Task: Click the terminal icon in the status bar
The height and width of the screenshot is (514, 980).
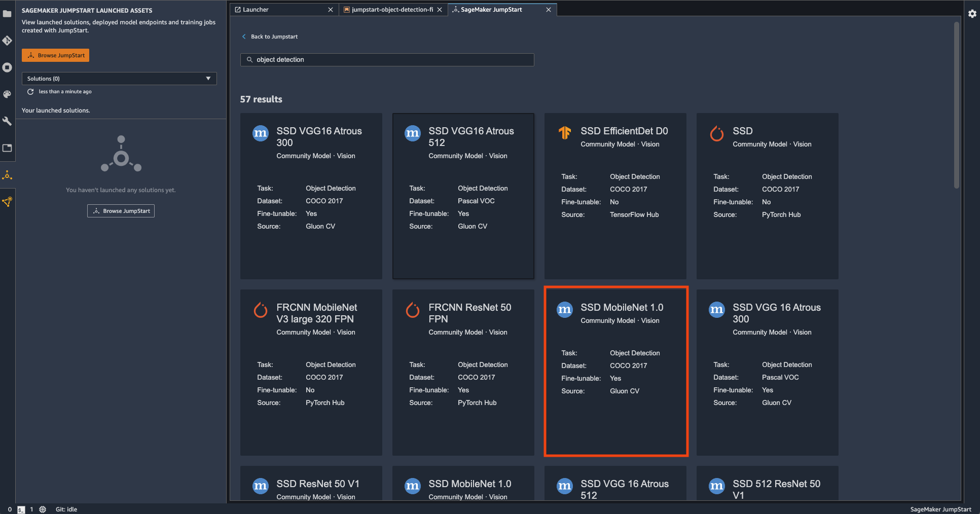Action: click(21, 509)
